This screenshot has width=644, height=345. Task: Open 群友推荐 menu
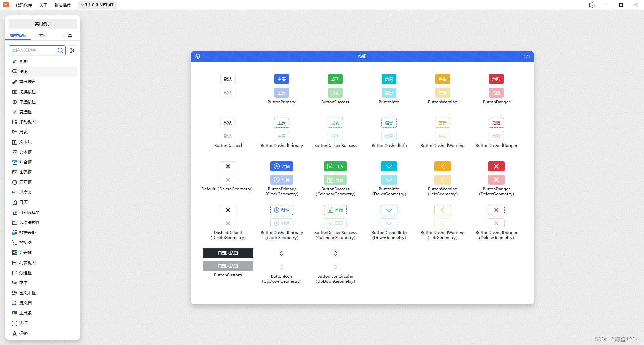pos(63,5)
